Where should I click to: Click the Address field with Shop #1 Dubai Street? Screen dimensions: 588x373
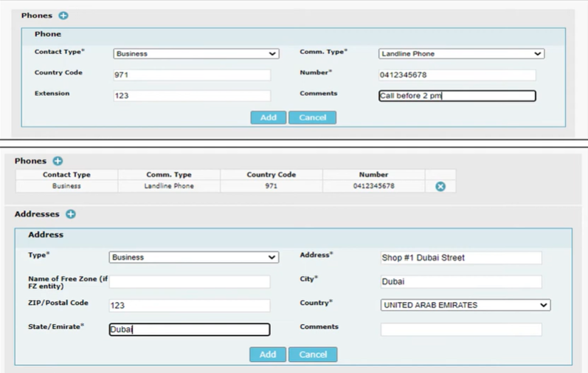point(461,258)
